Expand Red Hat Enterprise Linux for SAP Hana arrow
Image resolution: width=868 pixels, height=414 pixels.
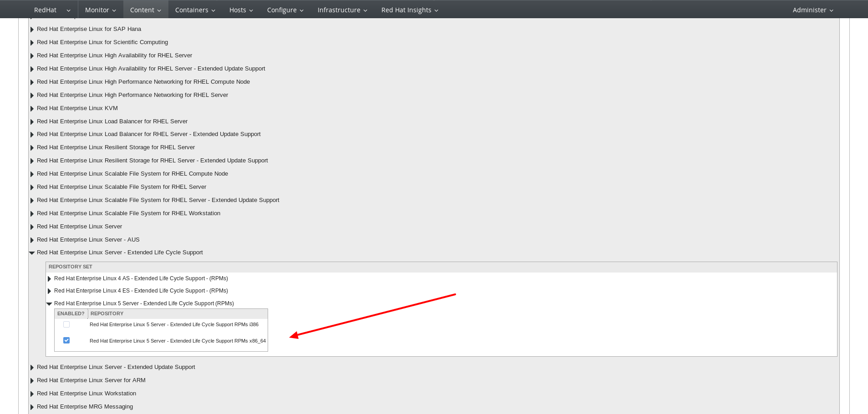pyautogui.click(x=32, y=29)
